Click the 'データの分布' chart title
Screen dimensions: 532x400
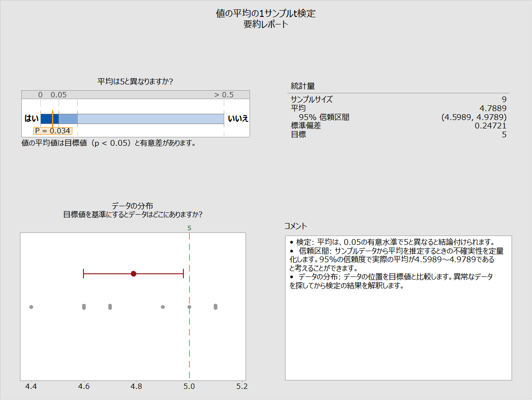132,206
